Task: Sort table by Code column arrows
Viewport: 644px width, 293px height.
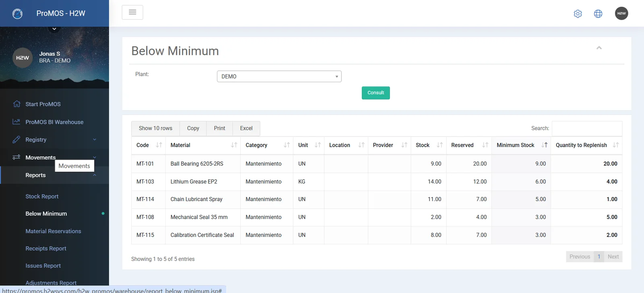Action: 159,145
